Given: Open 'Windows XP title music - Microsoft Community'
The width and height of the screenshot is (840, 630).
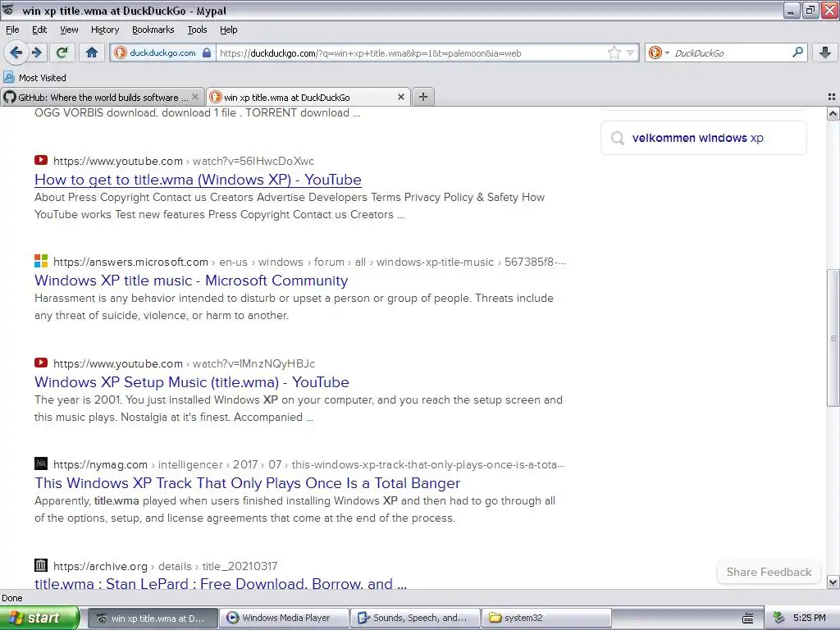Looking at the screenshot, I should [191, 281].
